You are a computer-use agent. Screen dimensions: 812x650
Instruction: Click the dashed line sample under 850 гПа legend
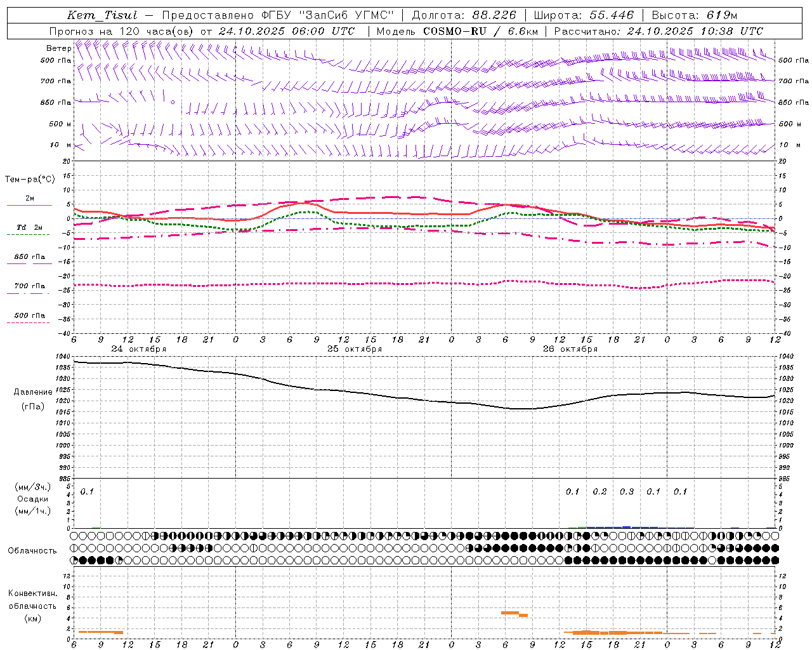coord(29,264)
